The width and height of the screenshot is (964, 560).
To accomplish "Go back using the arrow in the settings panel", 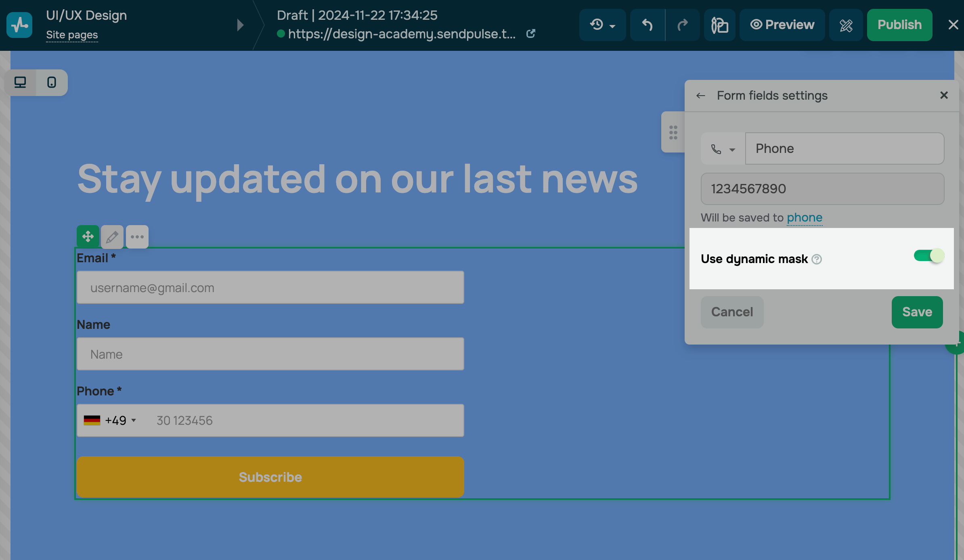I will tap(701, 96).
